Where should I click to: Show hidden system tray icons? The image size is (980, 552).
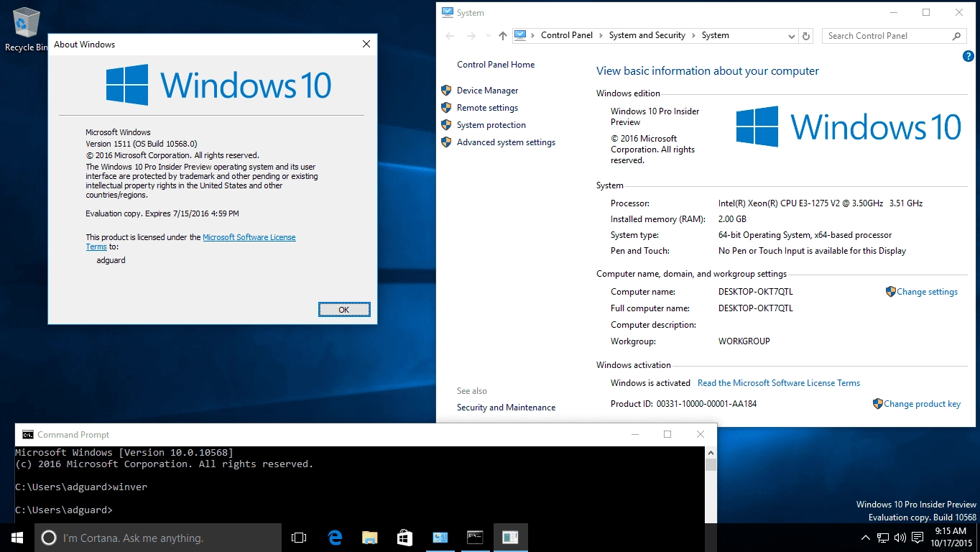tap(865, 538)
